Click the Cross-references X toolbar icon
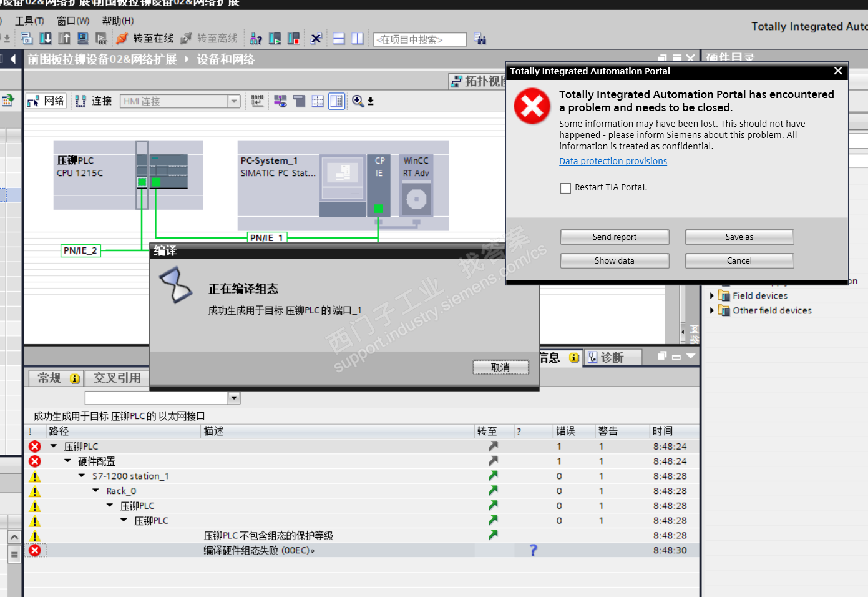 point(316,39)
